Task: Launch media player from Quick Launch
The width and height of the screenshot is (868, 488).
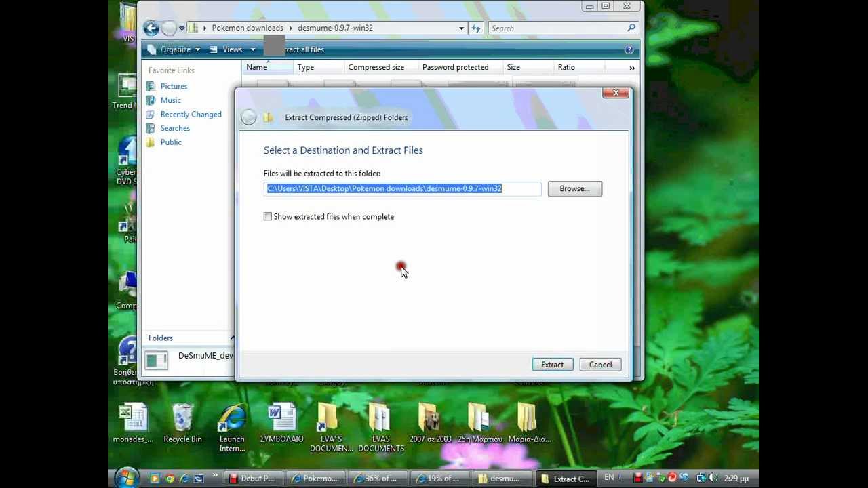Action: [x=155, y=479]
